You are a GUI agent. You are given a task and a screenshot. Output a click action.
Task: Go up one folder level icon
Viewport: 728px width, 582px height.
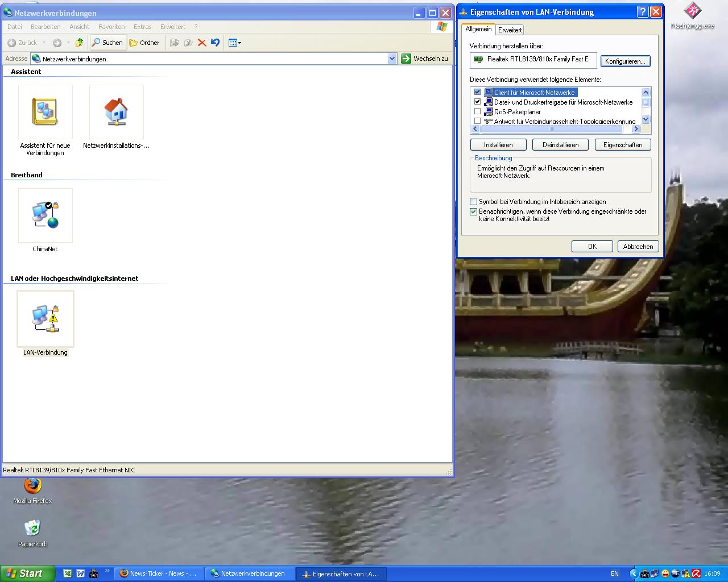[80, 43]
